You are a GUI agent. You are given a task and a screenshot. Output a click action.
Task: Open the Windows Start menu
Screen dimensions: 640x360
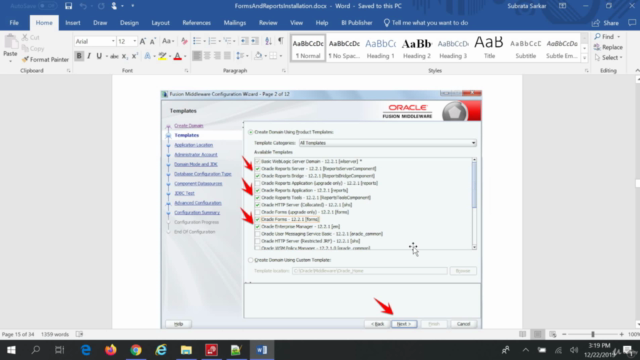click(x=11, y=350)
